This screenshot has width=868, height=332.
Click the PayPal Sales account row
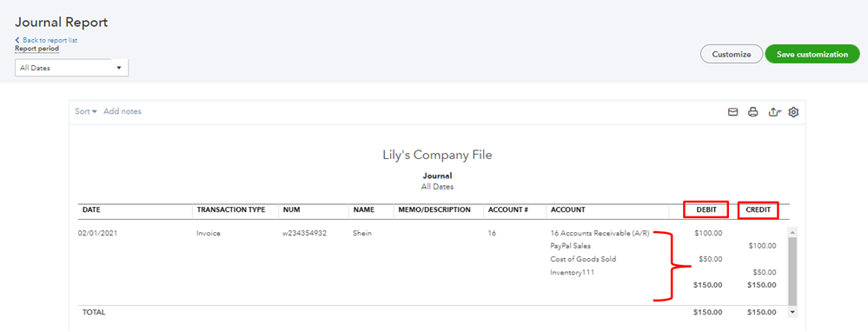point(571,246)
